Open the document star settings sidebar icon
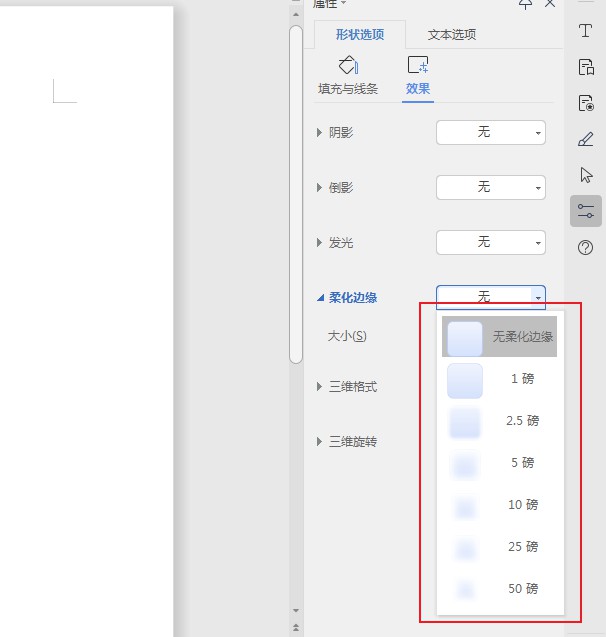This screenshot has width=606, height=637. pos(586,103)
